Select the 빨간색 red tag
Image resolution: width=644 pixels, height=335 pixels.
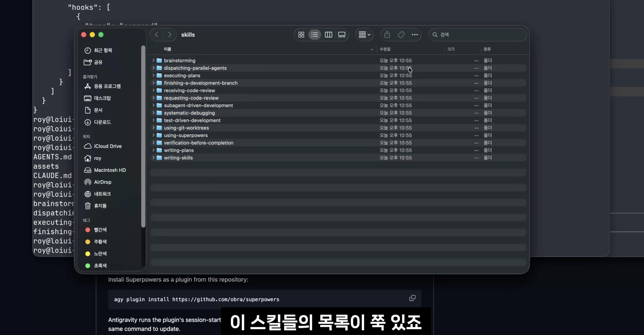coord(96,230)
